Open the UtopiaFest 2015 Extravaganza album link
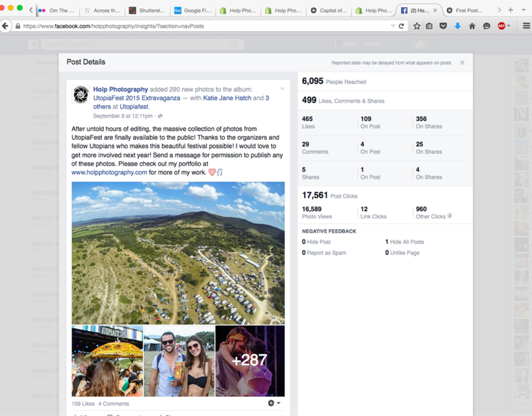 pyautogui.click(x=136, y=98)
